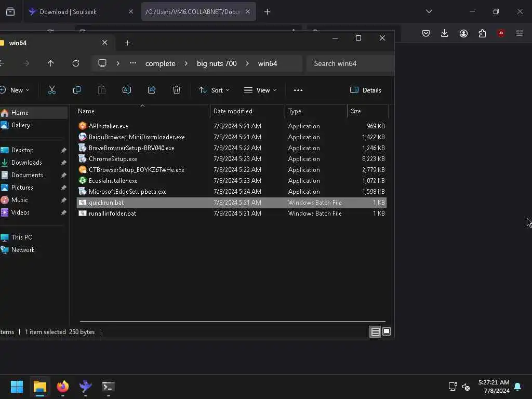Click Terminal icon on taskbar

109,387
